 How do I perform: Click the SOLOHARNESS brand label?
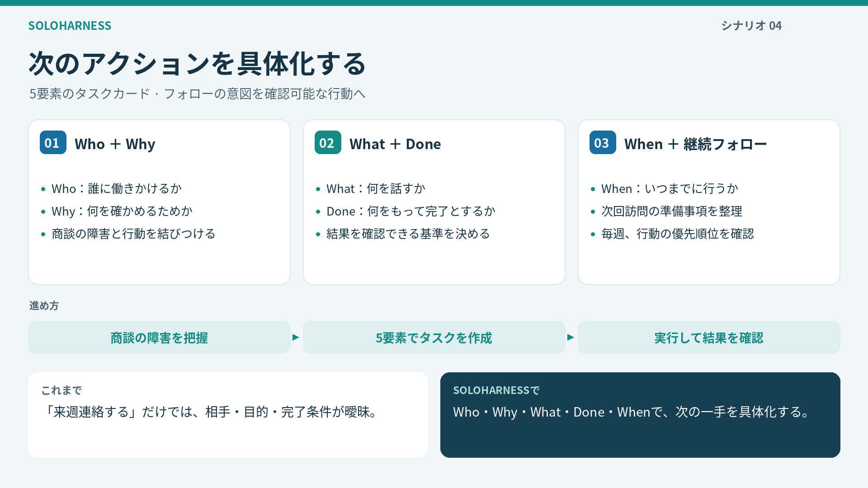pos(70,26)
